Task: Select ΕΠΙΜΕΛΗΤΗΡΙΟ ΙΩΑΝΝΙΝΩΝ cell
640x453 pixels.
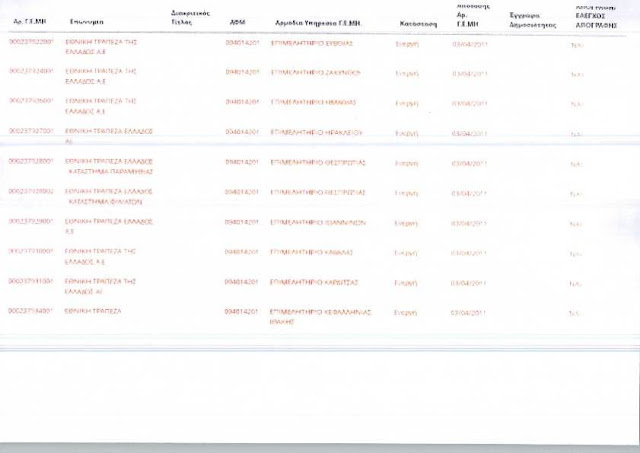Action: coord(318,222)
